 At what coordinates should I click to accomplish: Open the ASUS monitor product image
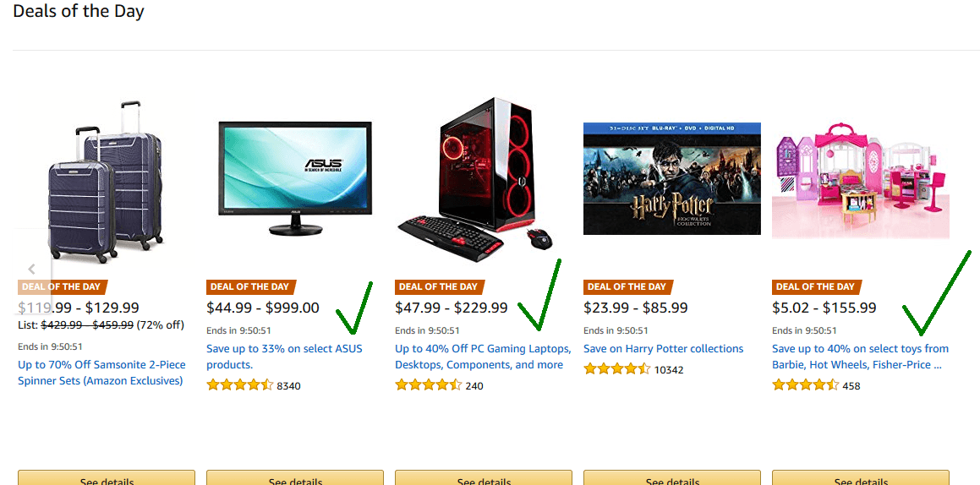pyautogui.click(x=295, y=178)
